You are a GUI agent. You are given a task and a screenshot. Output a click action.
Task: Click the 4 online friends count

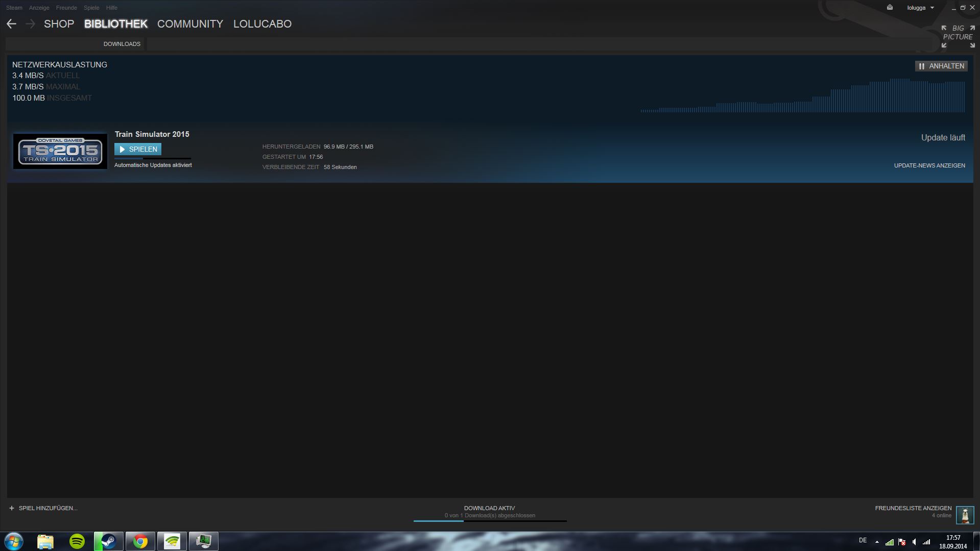point(941,516)
